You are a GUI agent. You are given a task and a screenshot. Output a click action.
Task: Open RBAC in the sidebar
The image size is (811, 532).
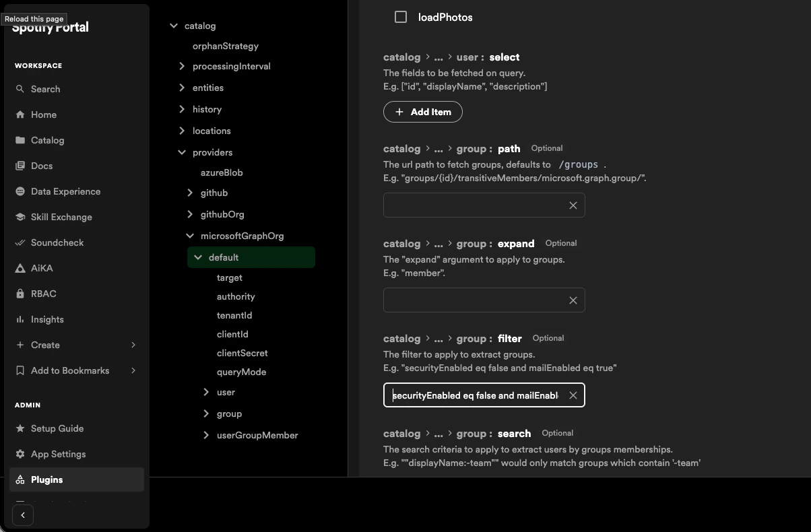(x=77, y=294)
